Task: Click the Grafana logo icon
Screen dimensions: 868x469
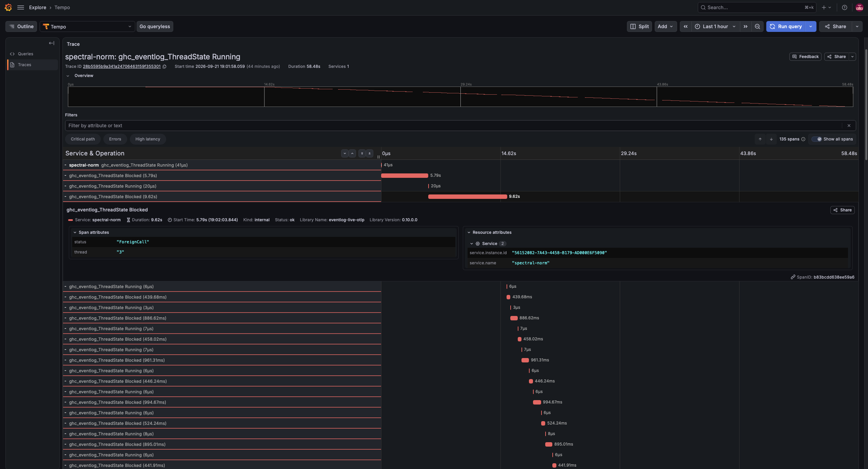Action: click(x=8, y=7)
